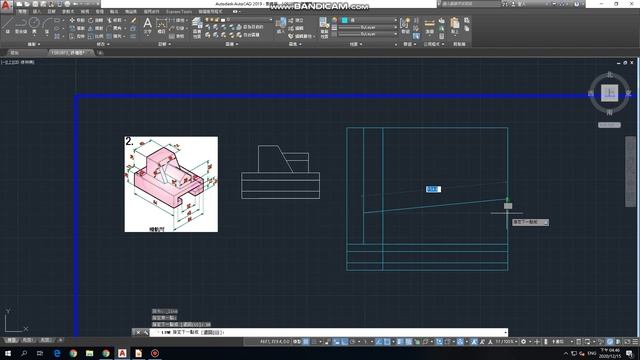This screenshot has width=640, height=360.
Task: Click the ViewCube top face
Action: (x=609, y=93)
